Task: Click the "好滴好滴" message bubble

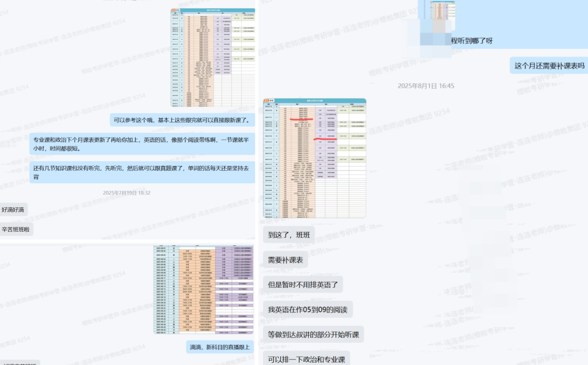Action: point(14,209)
